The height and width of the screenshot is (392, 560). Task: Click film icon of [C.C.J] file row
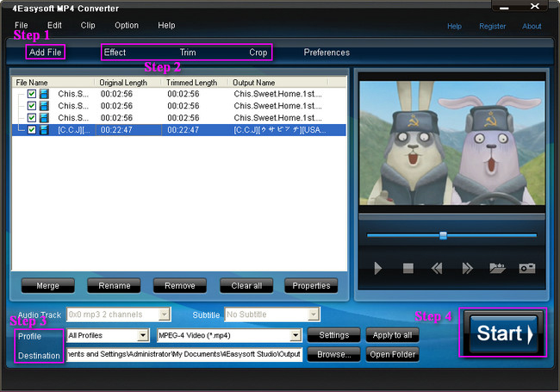(x=44, y=130)
